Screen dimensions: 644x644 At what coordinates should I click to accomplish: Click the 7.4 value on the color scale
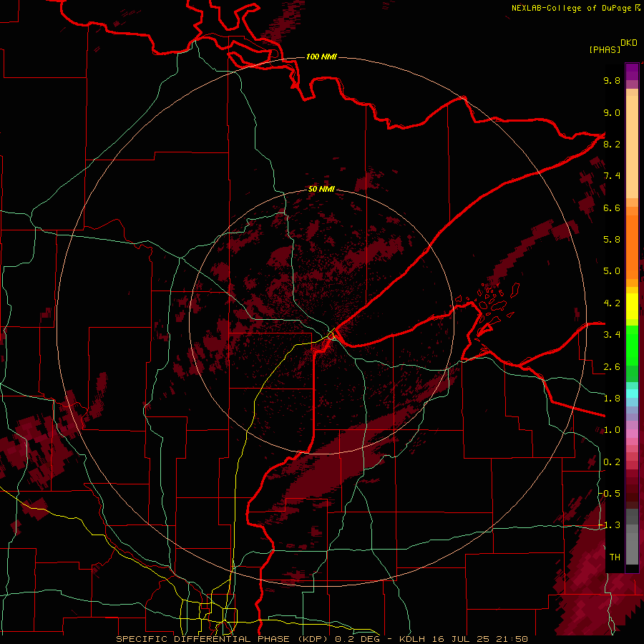tap(612, 176)
